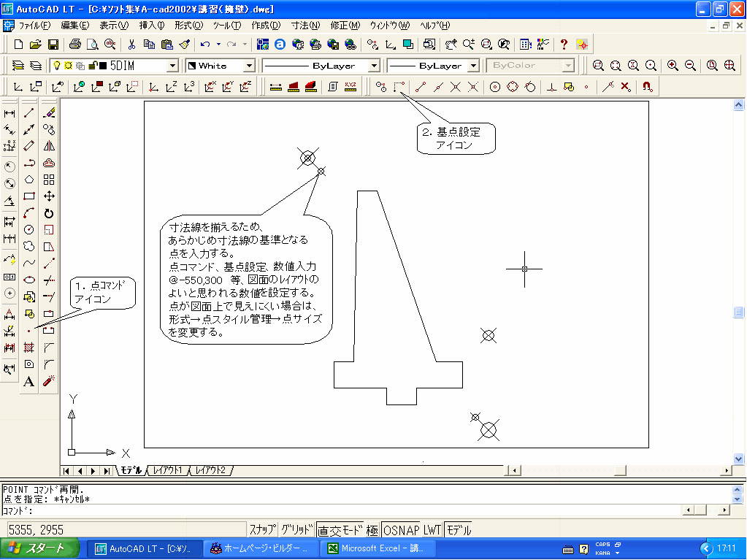Save drawing with the floppy disk icon
Viewport: 747px width, 560px height.
[x=53, y=45]
